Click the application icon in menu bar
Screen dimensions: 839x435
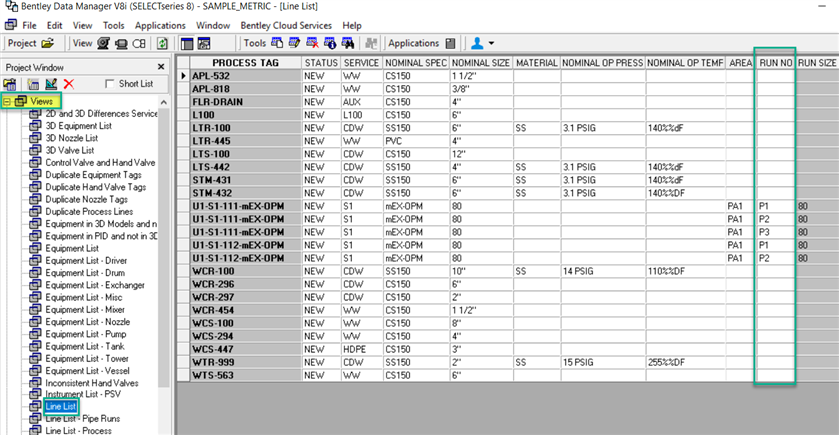(11, 25)
